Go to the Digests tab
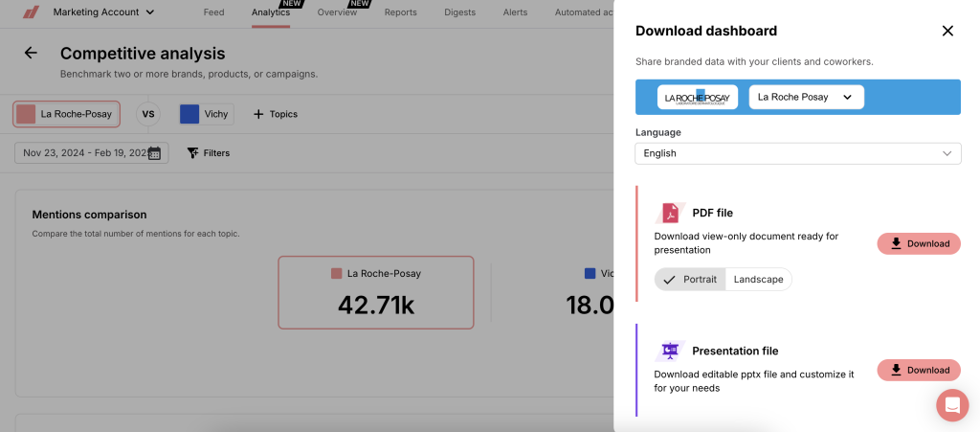The height and width of the screenshot is (432, 980). point(459,11)
